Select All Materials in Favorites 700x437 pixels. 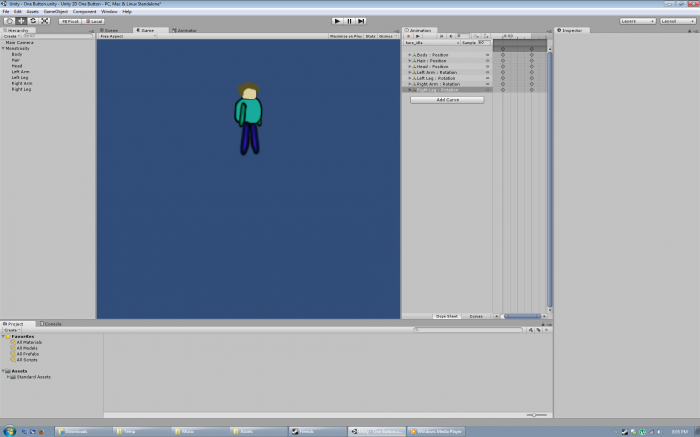pos(29,342)
